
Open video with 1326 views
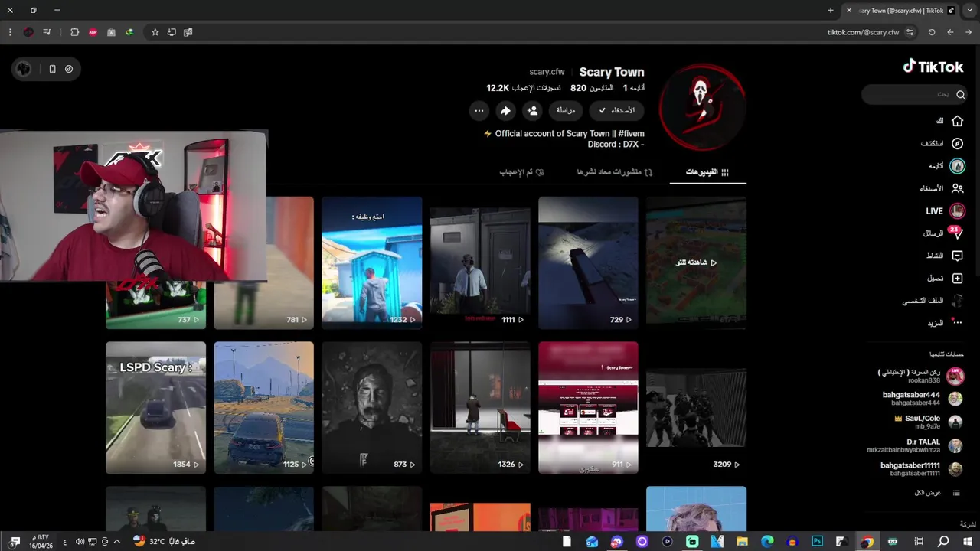pyautogui.click(x=480, y=407)
